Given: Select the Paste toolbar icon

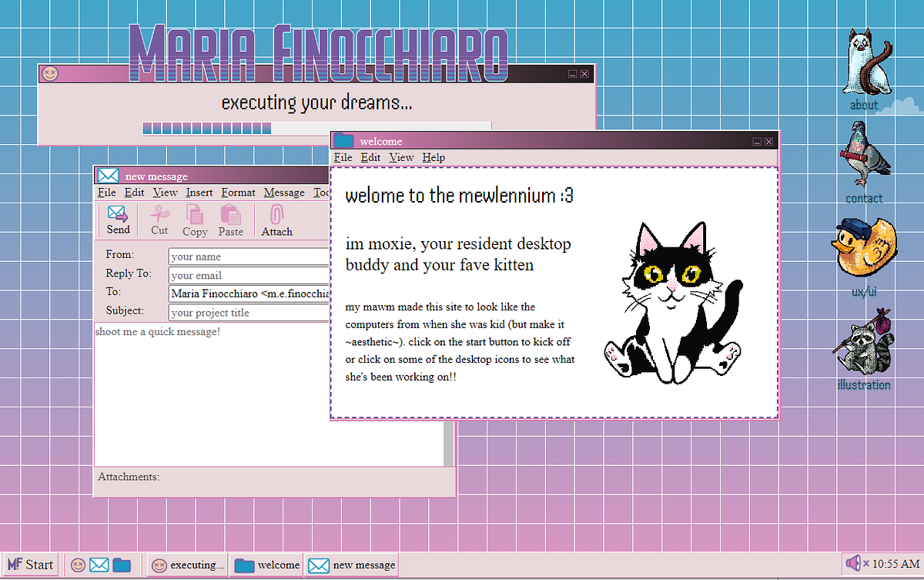Looking at the screenshot, I should point(230,220).
